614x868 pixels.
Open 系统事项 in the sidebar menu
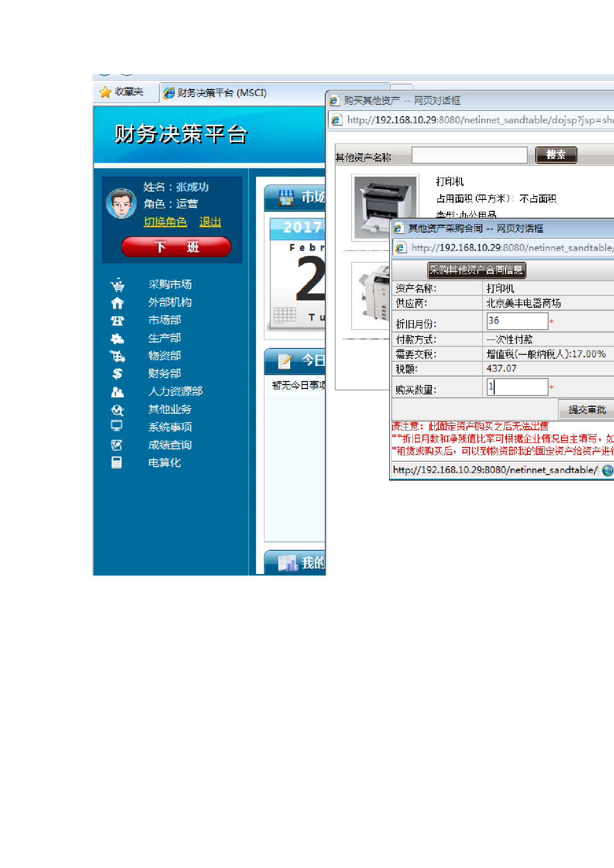[x=170, y=427]
